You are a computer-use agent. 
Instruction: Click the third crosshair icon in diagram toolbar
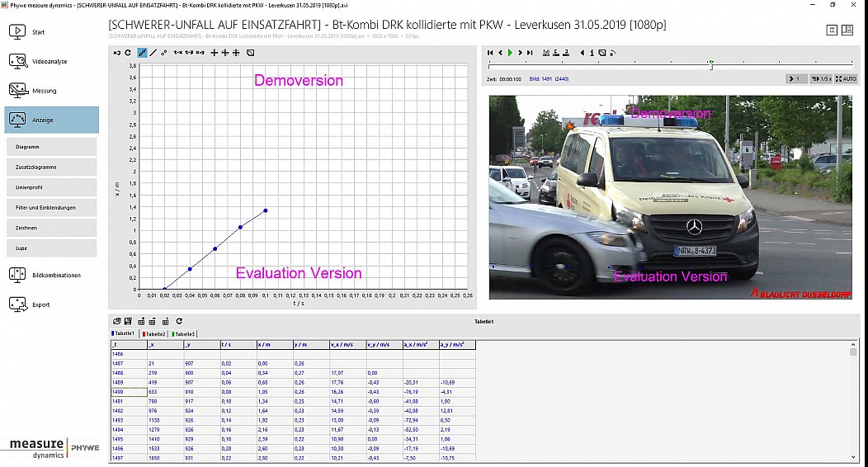click(x=236, y=53)
